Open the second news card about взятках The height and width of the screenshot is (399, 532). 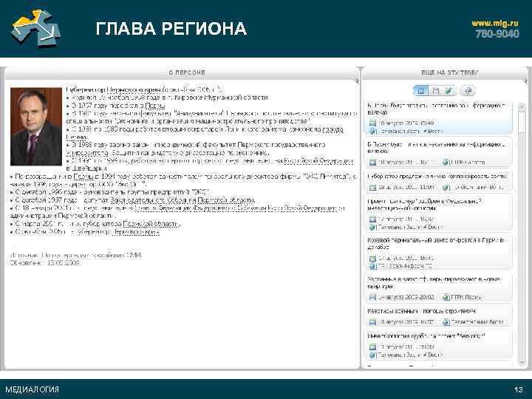click(x=438, y=154)
